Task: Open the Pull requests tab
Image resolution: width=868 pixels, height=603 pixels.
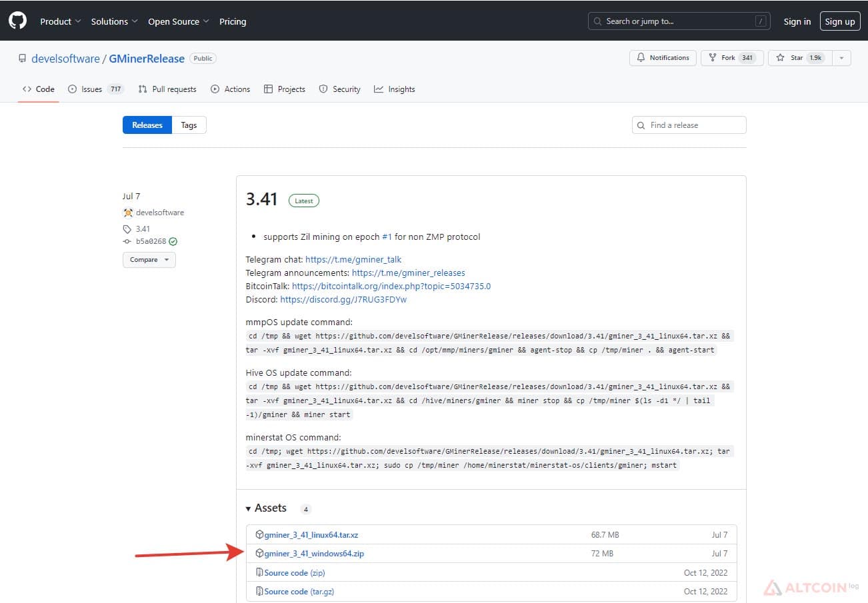Action: point(167,89)
